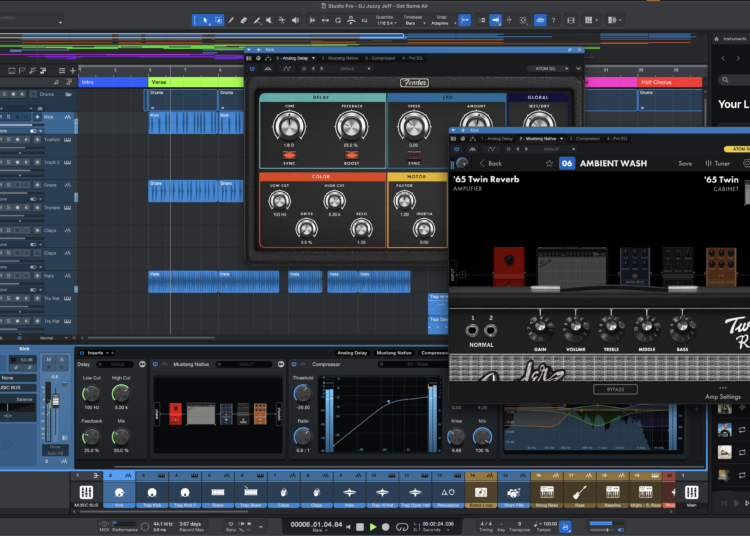The image size is (750, 536).
Task: Select the Mustang Native insert tab in channel editor
Action: (394, 353)
